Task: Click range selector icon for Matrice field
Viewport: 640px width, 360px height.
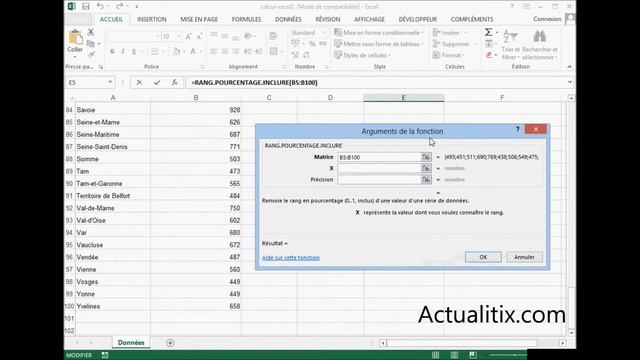Action: tap(426, 157)
